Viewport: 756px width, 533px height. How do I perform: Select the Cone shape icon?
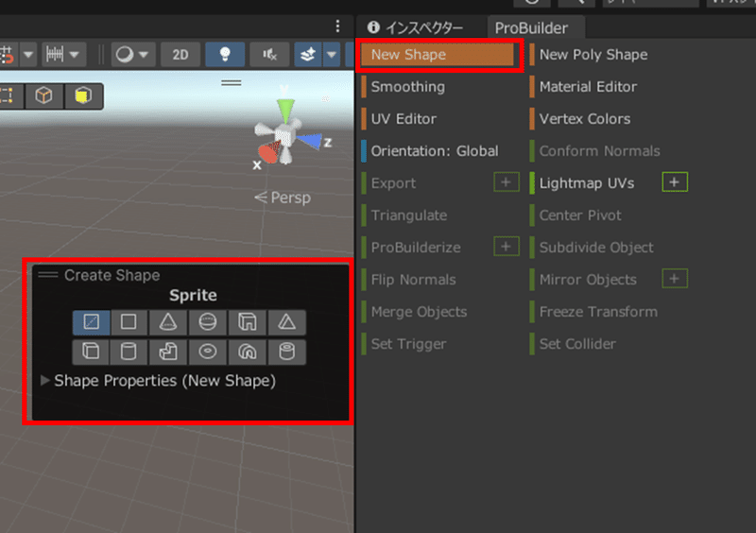[168, 321]
